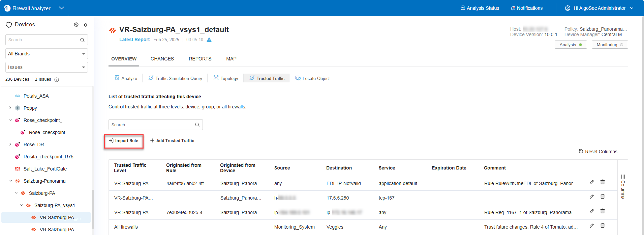Open the Topology view tab
This screenshot has height=235, width=644.
[226, 78]
